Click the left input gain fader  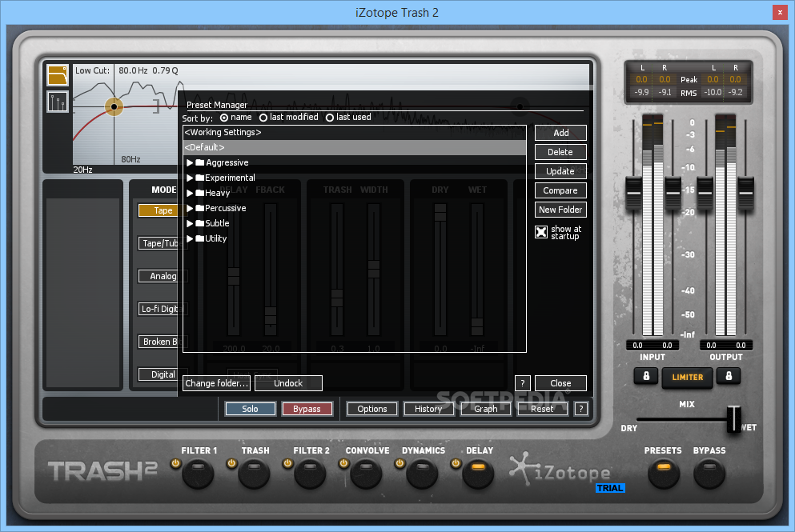pyautogui.click(x=634, y=193)
